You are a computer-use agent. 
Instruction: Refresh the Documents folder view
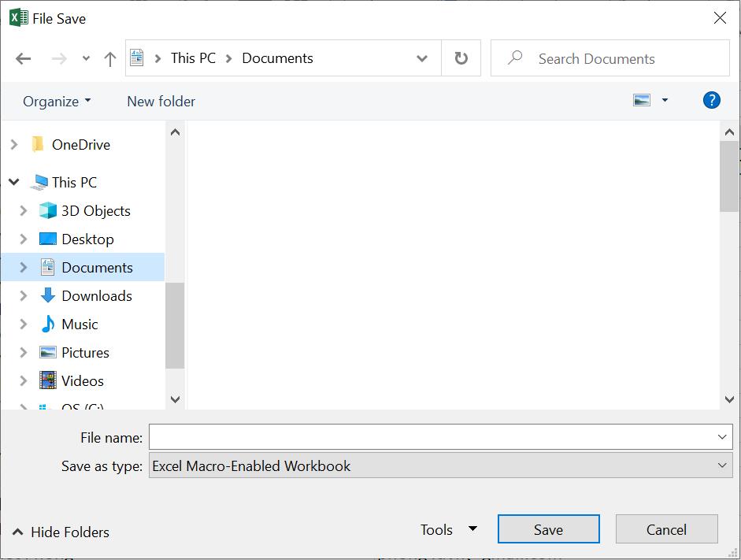tap(461, 58)
